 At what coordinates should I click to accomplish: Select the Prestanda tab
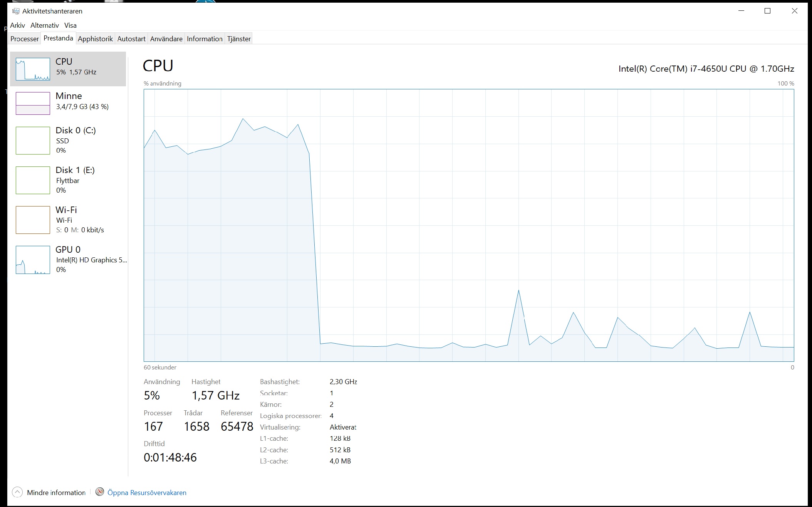click(x=58, y=38)
